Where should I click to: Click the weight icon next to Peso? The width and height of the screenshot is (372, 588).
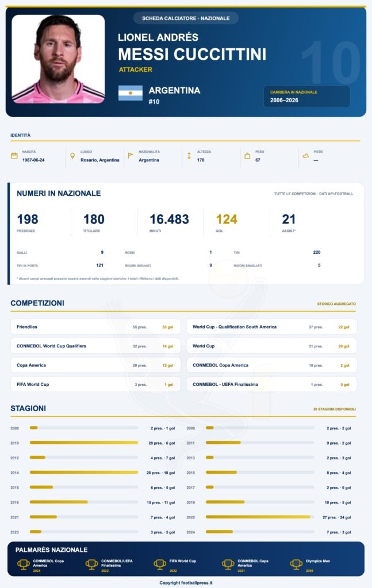[247, 156]
